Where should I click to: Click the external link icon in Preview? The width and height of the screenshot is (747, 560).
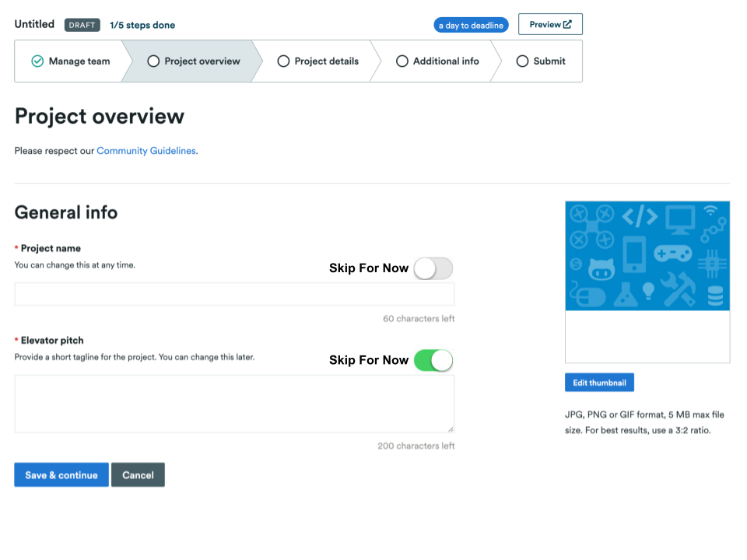pos(567,24)
